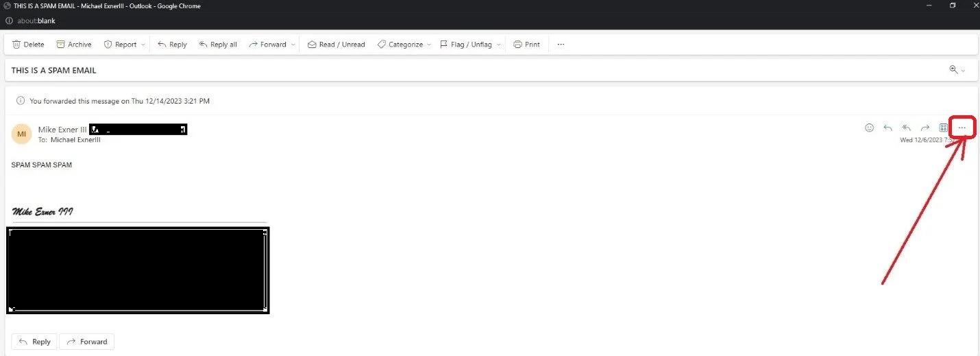
Task: Click the Forward button below the message
Action: point(86,342)
